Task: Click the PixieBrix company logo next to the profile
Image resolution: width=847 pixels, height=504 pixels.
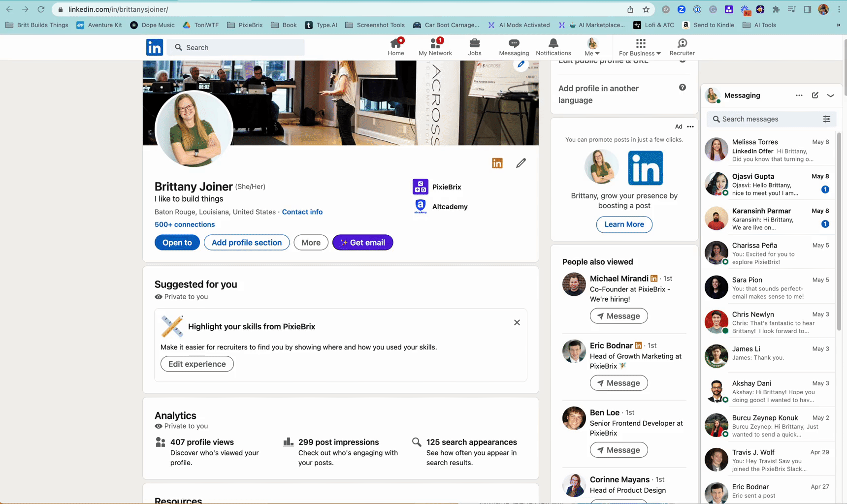Action: tap(420, 187)
